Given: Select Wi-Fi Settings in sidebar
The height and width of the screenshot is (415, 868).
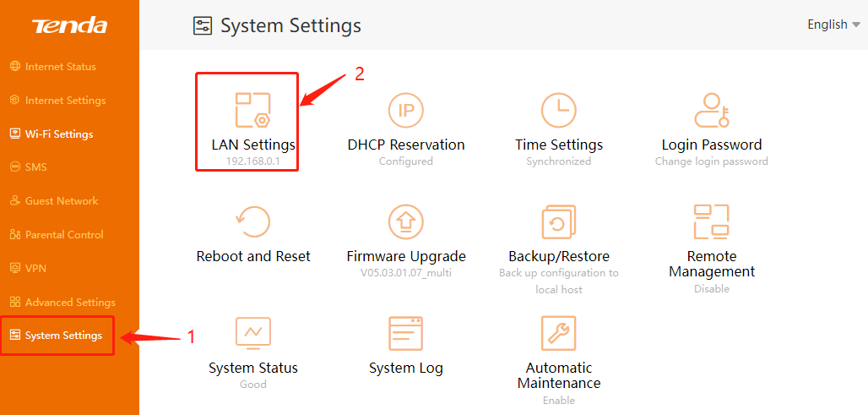Looking at the screenshot, I should [x=59, y=134].
